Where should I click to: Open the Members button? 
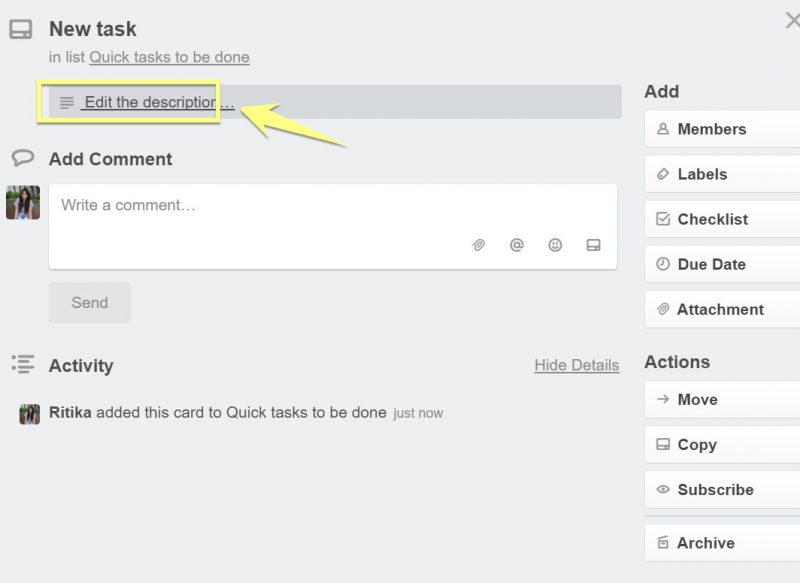(x=722, y=129)
